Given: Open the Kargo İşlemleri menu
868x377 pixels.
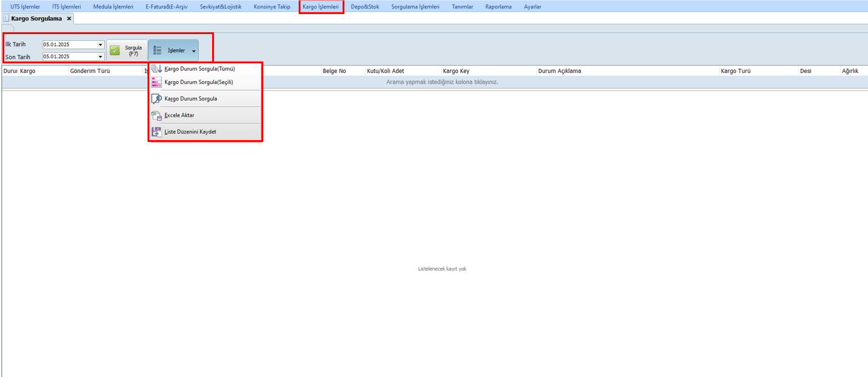Looking at the screenshot, I should [321, 7].
